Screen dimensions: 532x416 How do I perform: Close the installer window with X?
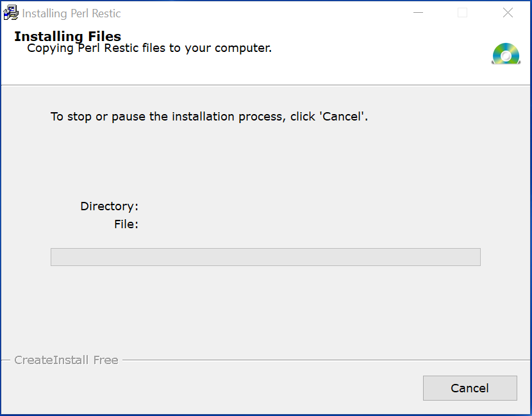click(508, 13)
